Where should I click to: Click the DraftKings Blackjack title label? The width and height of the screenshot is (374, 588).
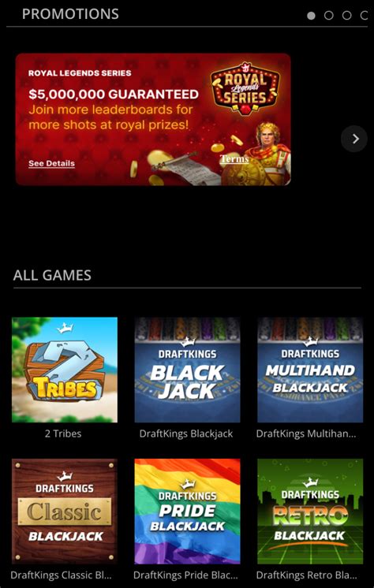[x=186, y=434]
